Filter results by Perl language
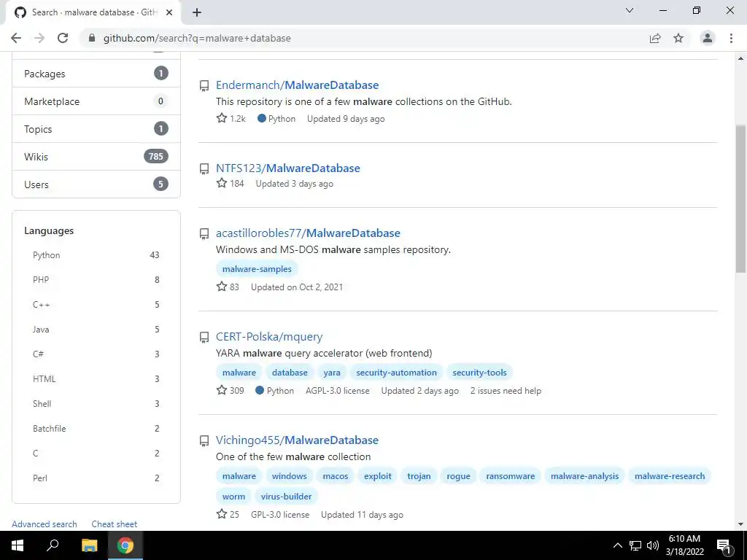This screenshot has height=560, width=747. click(96, 478)
